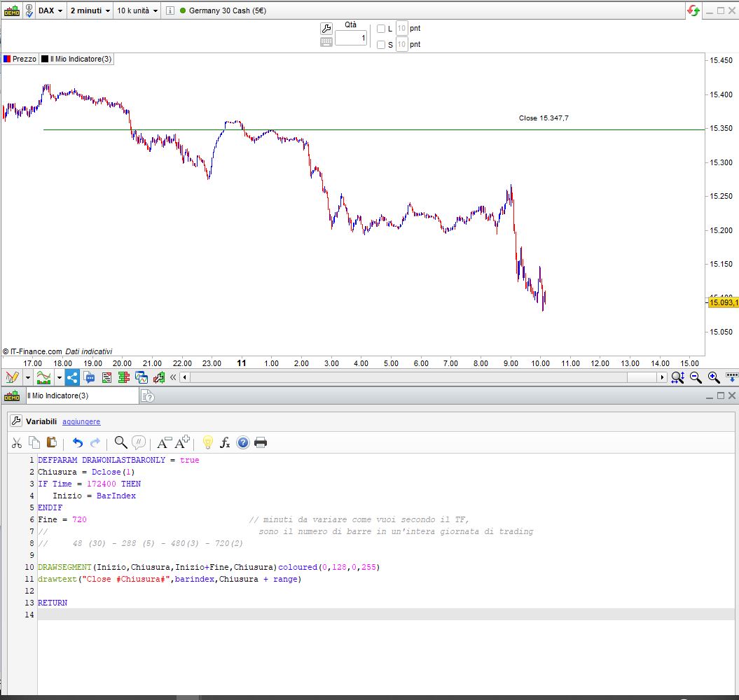The image size is (739, 700).
Task: Open the news list icon
Action: point(106,377)
